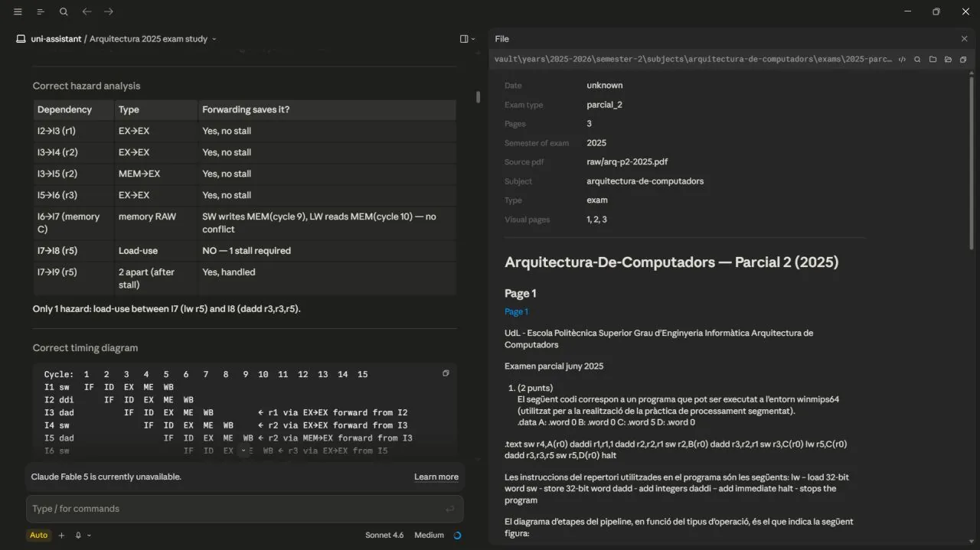Viewport: 980px width, 550px height.
Task: Click 'Correct hazard analysis' heading
Action: [x=87, y=86]
